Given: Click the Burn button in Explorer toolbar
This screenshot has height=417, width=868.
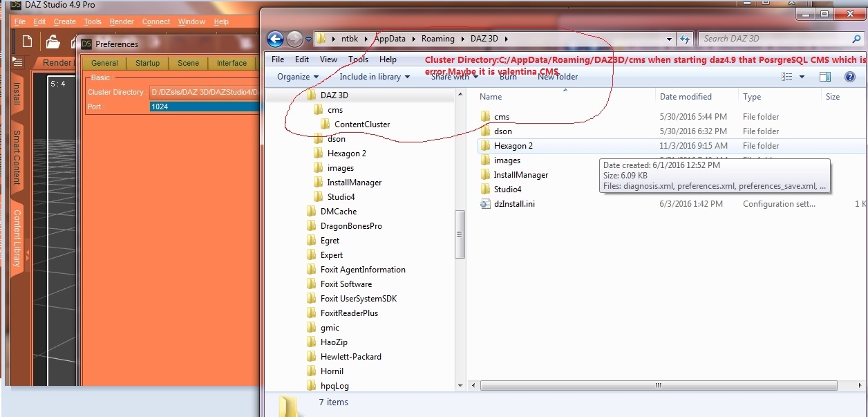Looking at the screenshot, I should [508, 77].
